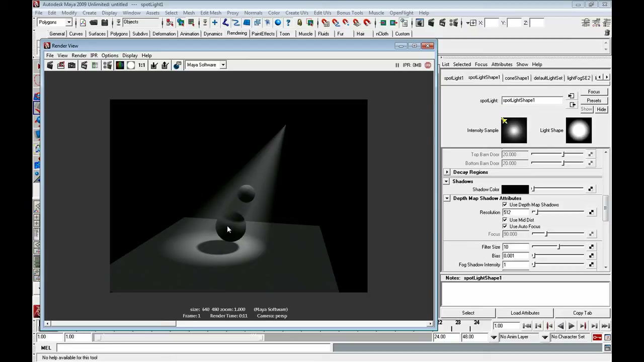Select the coneShape1 attribute tab
The width and height of the screenshot is (644, 362).
[517, 78]
